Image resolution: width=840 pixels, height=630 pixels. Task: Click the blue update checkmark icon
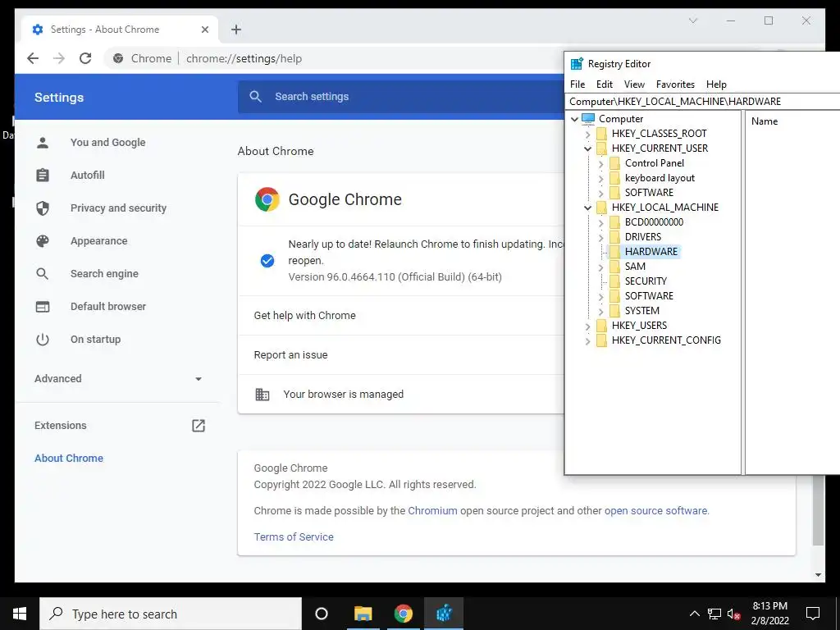click(267, 261)
